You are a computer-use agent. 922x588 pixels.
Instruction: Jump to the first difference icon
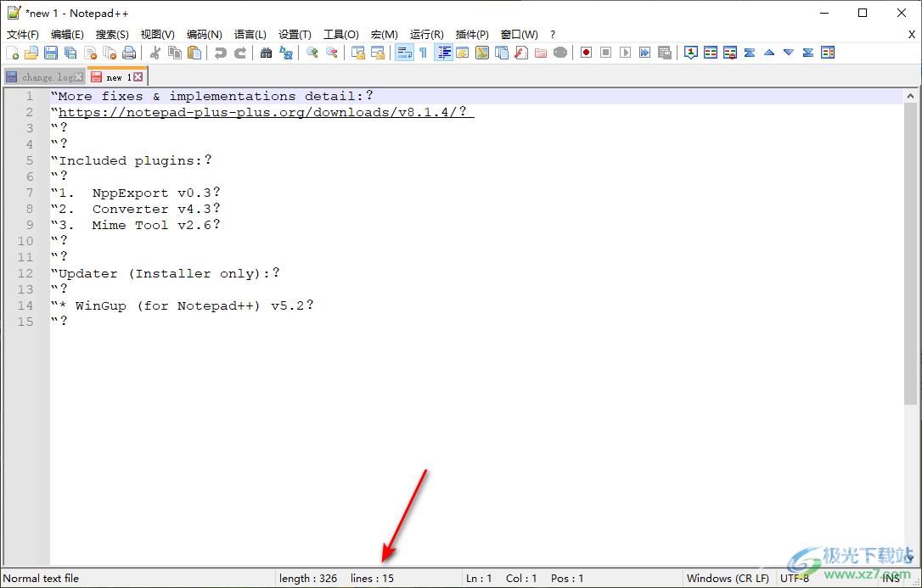tap(750, 53)
